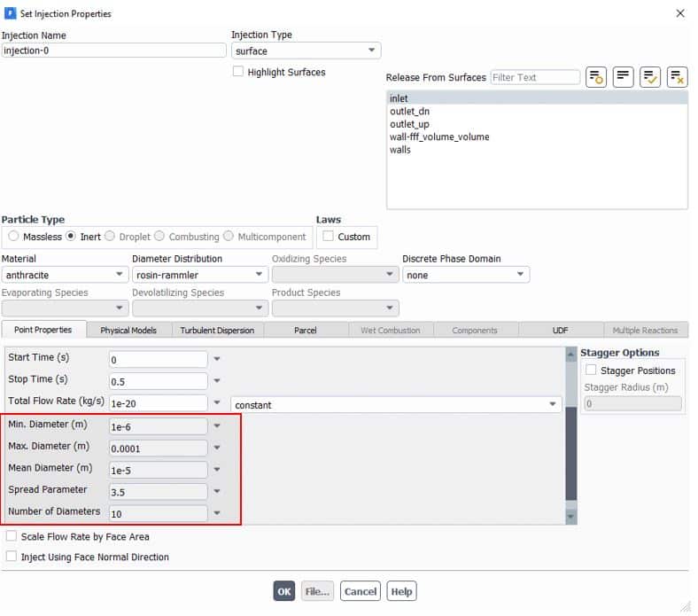
Task: Click the Point Properties vertical scrollbar
Action: (x=570, y=434)
